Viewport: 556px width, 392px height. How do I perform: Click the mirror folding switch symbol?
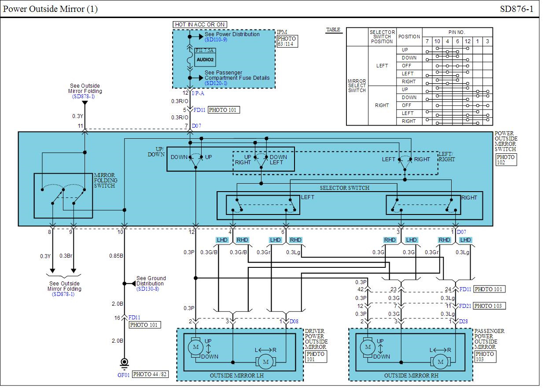[63, 196]
